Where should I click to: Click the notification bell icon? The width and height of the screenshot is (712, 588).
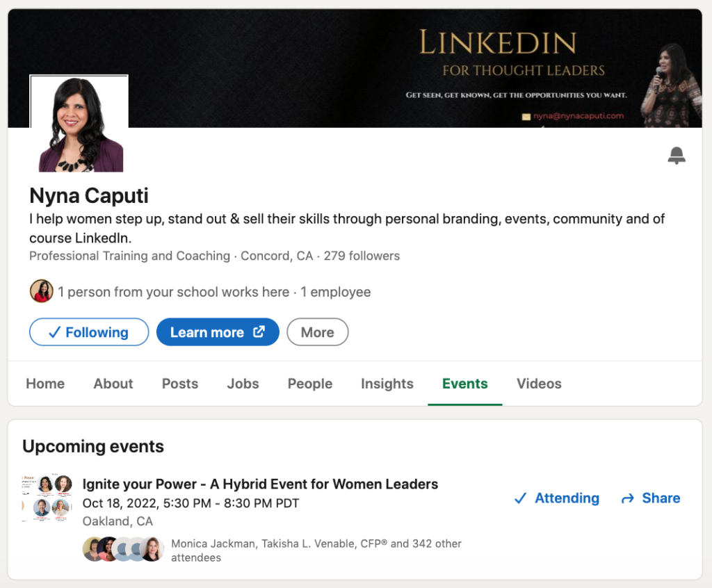coord(676,155)
